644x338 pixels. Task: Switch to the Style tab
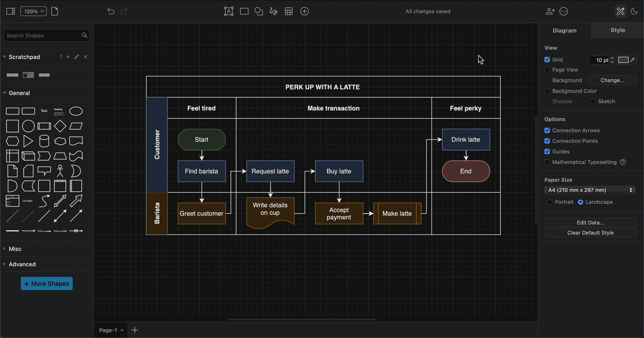[x=618, y=30]
